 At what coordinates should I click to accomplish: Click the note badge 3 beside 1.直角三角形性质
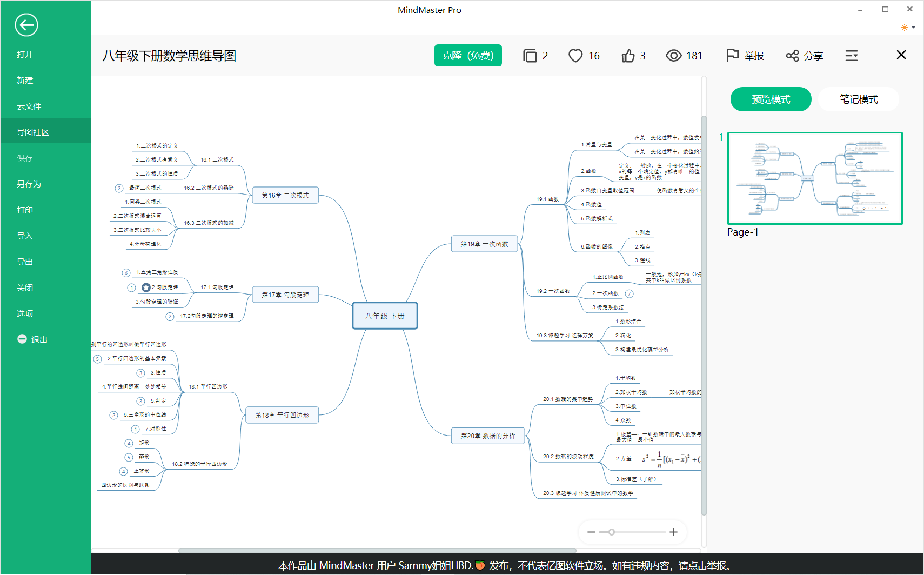(x=126, y=273)
